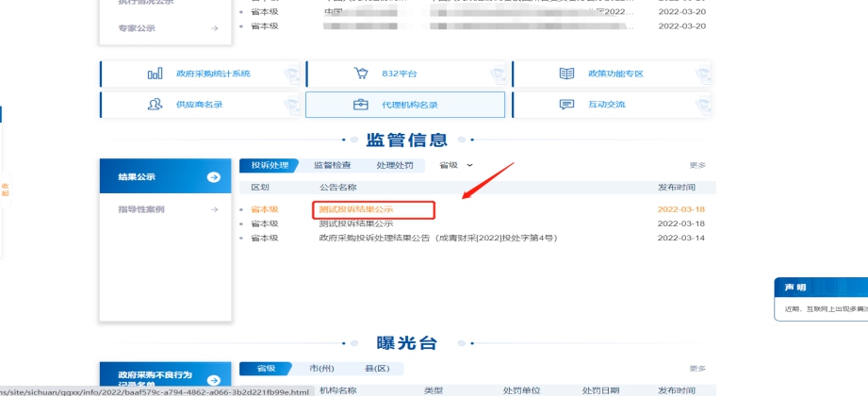Select the 投诉处理 tab

[269, 165]
